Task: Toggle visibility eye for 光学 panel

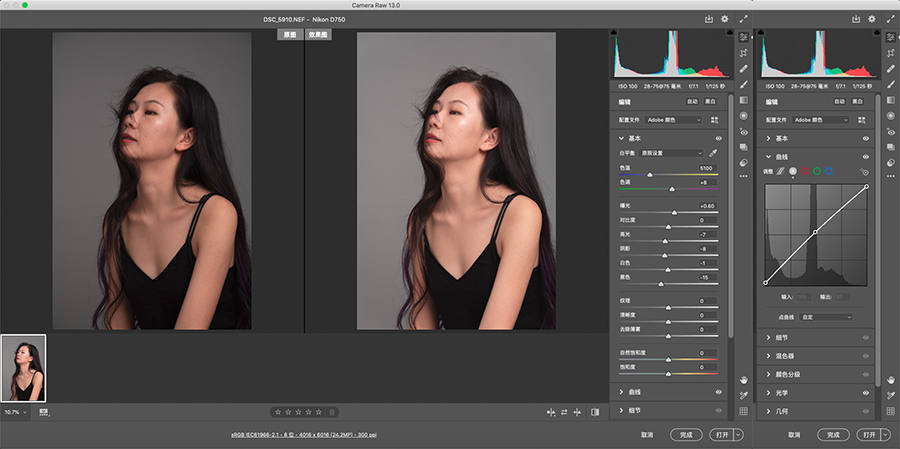Action: coord(865,392)
